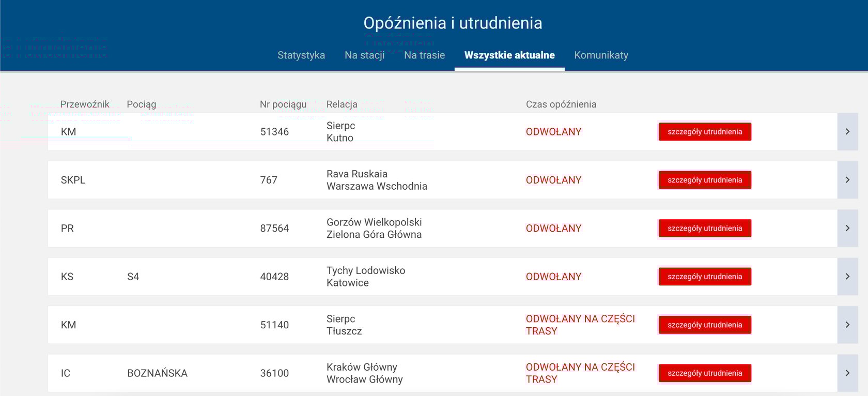Open the Na stacji tab
The width and height of the screenshot is (868, 396).
(x=364, y=55)
